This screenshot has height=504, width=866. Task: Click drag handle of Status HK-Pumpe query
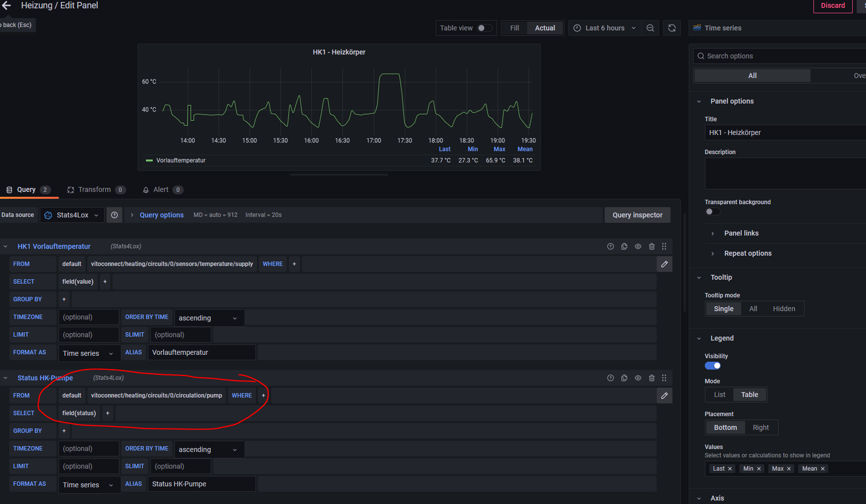click(664, 378)
